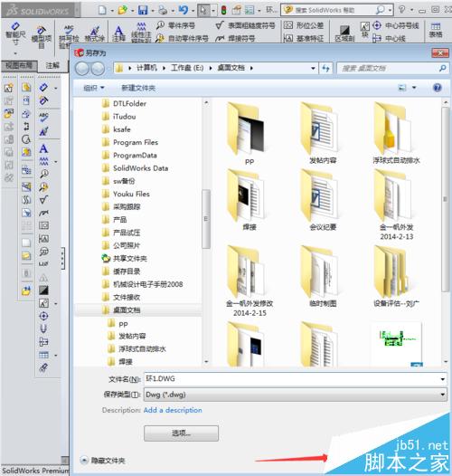Viewport: 452px width, 476px height.
Task: Expand the Smart Dimension dropdown arrow
Action: 15,53
